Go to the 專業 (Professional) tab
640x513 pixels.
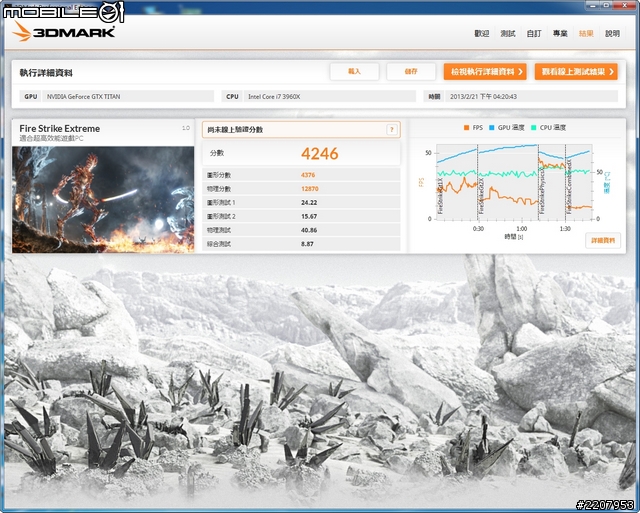pyautogui.click(x=560, y=33)
